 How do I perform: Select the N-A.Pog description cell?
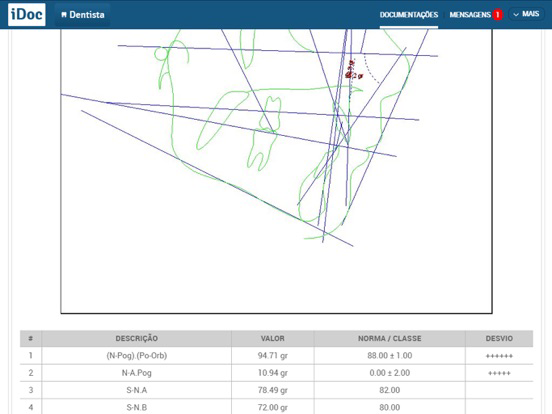pos(137,373)
